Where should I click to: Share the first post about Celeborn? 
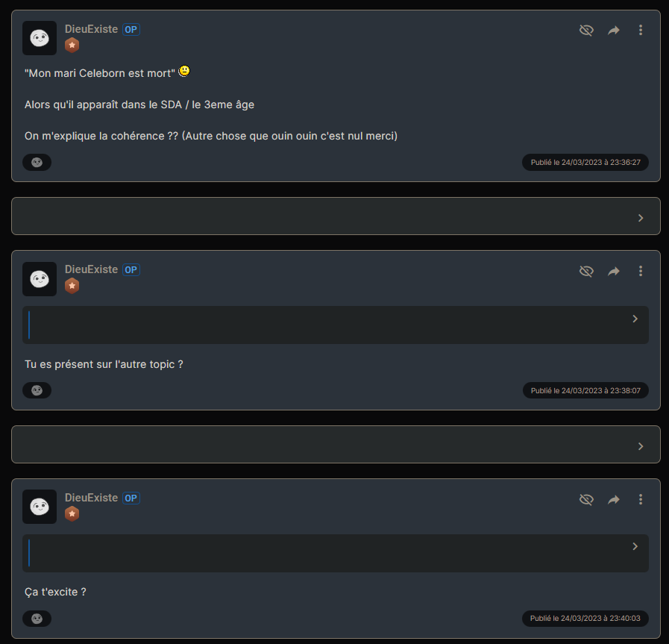point(614,31)
